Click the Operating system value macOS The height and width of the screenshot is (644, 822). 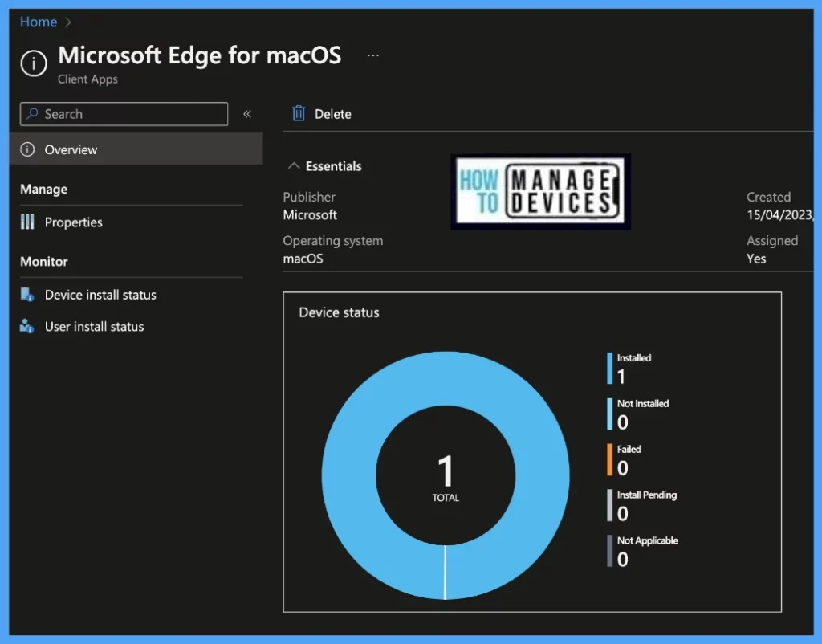click(303, 259)
